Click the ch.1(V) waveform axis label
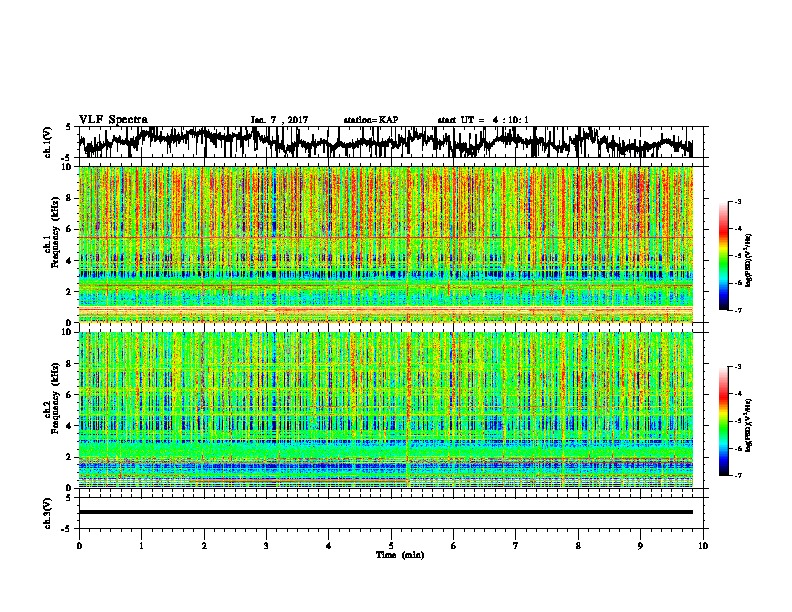Viewport: 792px width, 612px height. point(47,142)
